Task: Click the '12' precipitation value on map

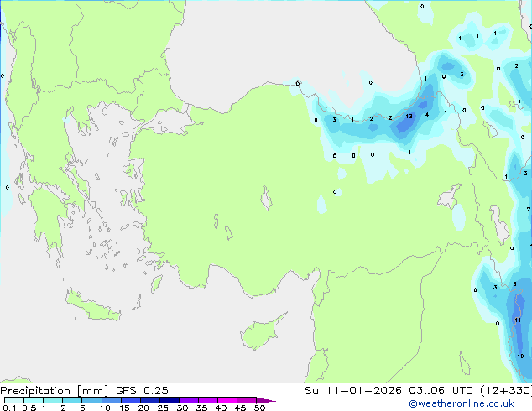Action: pos(409,117)
